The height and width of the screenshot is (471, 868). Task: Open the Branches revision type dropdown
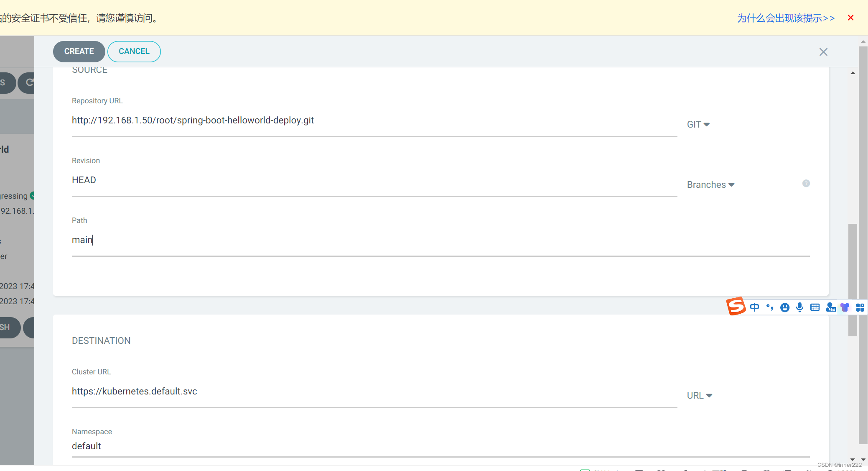coord(711,184)
